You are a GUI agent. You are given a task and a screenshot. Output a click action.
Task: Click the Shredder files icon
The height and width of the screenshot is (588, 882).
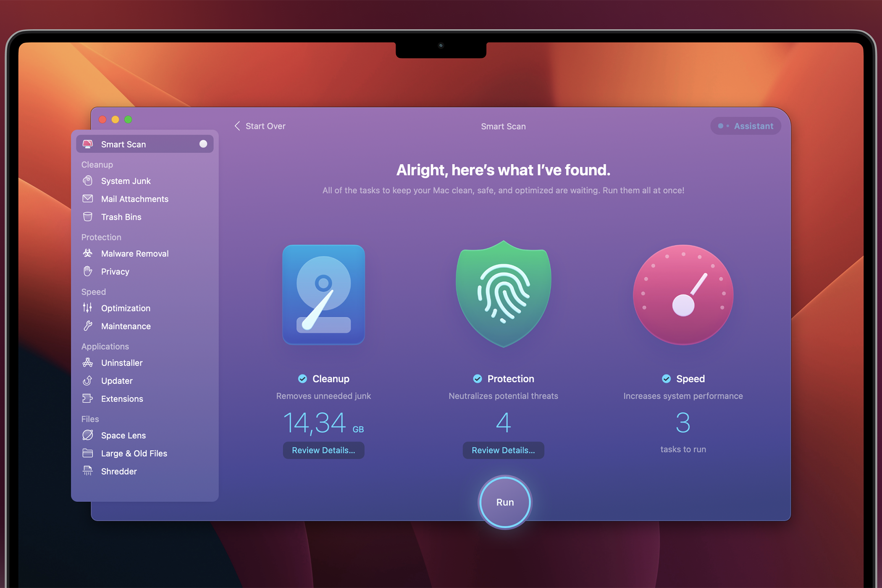88,470
